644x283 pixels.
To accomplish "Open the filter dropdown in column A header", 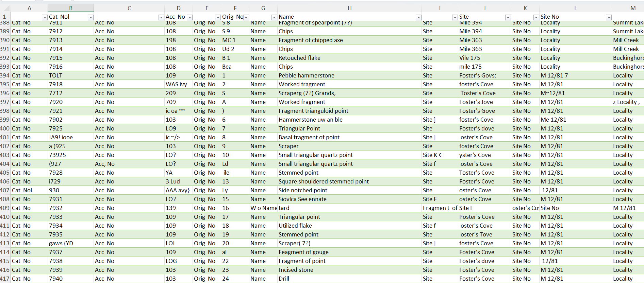I will (44, 17).
